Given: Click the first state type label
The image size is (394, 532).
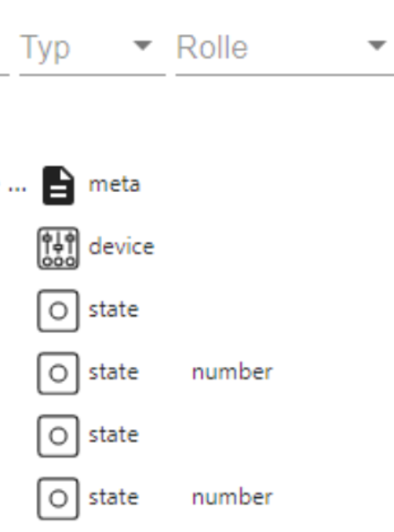Looking at the screenshot, I should coord(114,309).
